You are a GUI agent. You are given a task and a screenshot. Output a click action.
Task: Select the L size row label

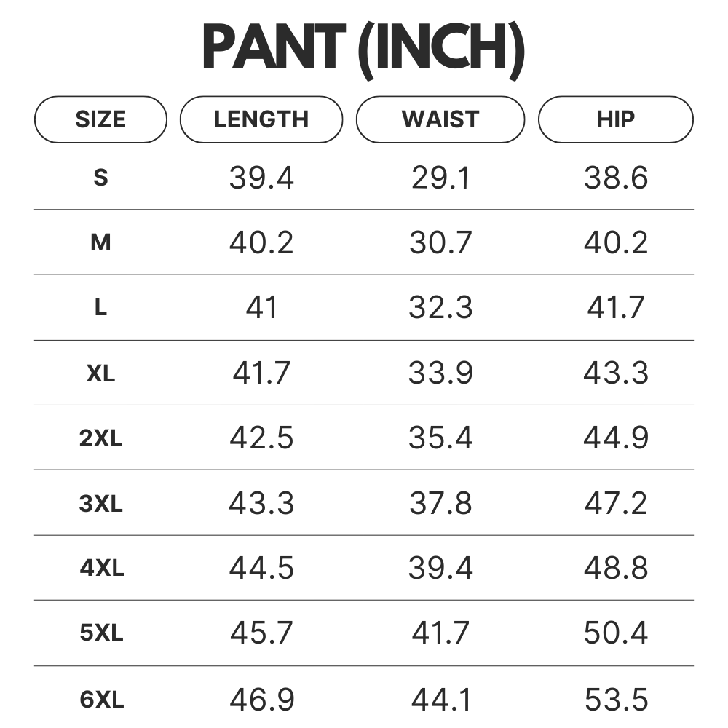[x=100, y=308]
